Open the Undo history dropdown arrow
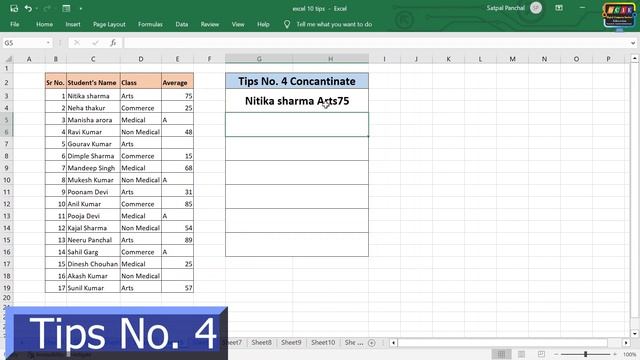640x360 pixels. coord(37,9)
